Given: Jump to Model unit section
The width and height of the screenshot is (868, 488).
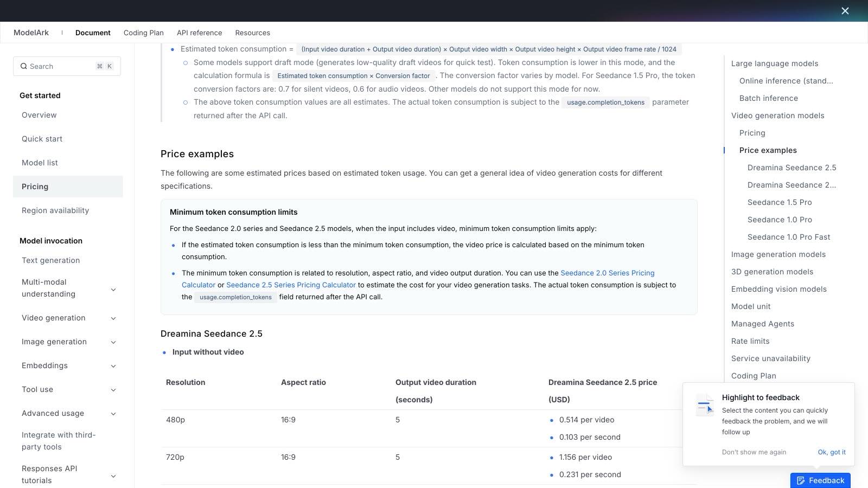Looking at the screenshot, I should (x=751, y=306).
